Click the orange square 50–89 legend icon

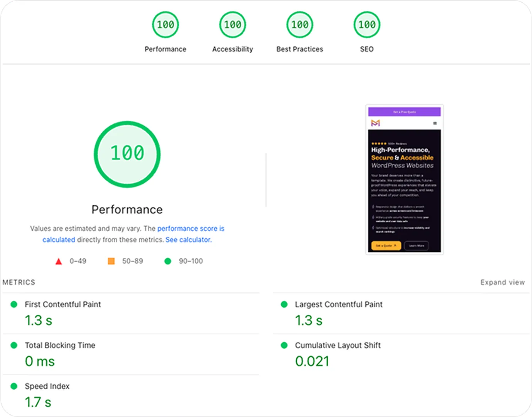pos(111,261)
